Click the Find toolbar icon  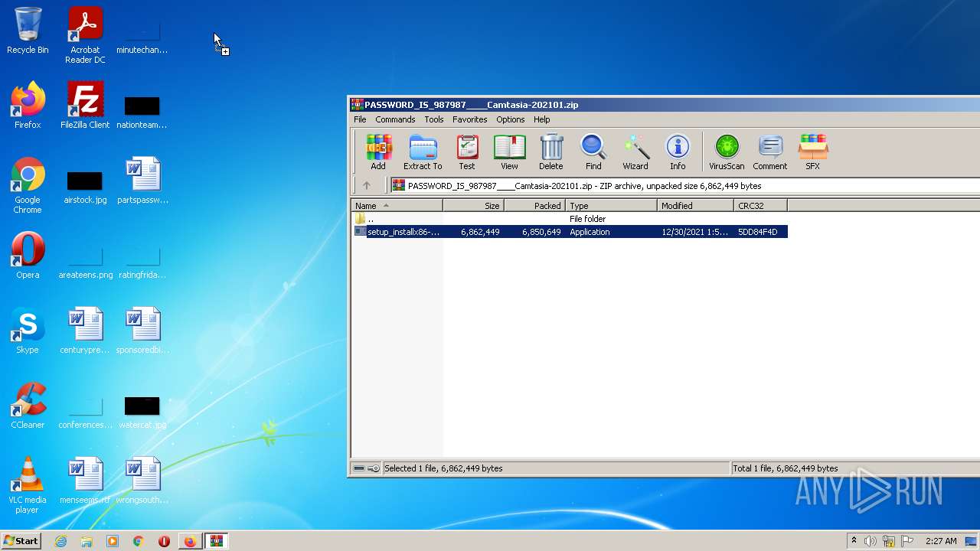(x=593, y=152)
